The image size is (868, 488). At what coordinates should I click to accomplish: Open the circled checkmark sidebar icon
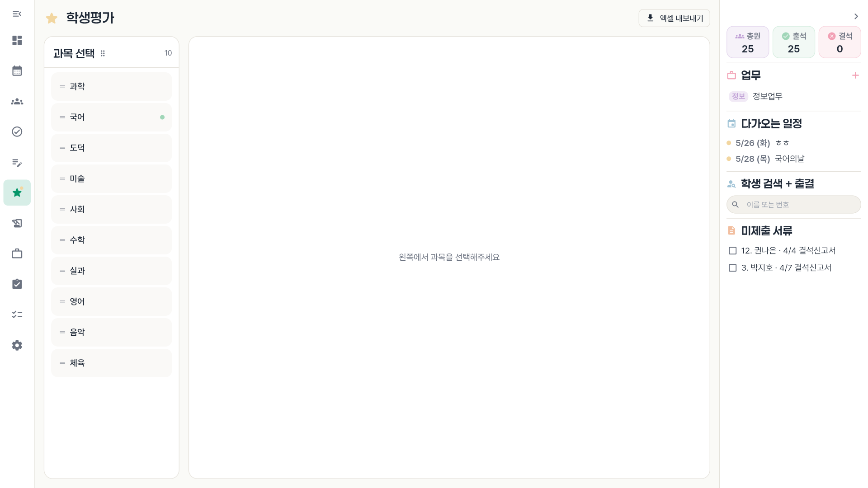point(17,131)
